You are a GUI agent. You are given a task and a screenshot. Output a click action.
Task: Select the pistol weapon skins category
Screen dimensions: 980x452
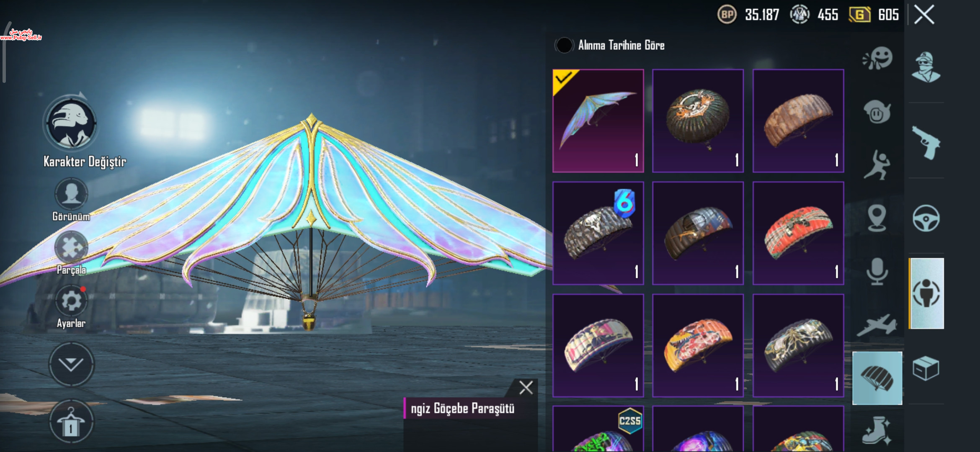[926, 142]
